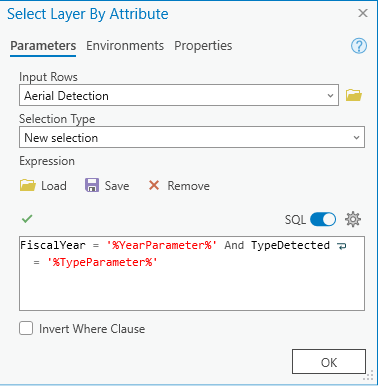Click the '%YearParameter%' text in expression

[162, 245]
